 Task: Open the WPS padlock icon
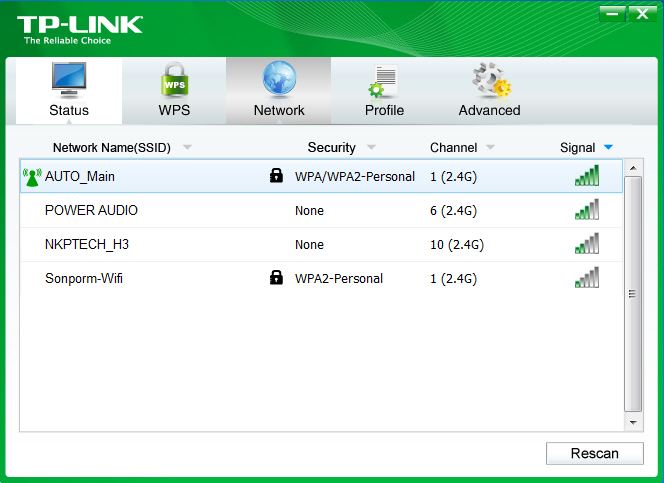click(174, 80)
